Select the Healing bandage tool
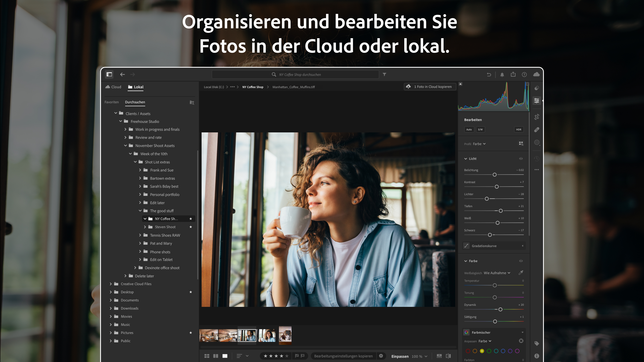The width and height of the screenshot is (644, 362). pos(536,130)
